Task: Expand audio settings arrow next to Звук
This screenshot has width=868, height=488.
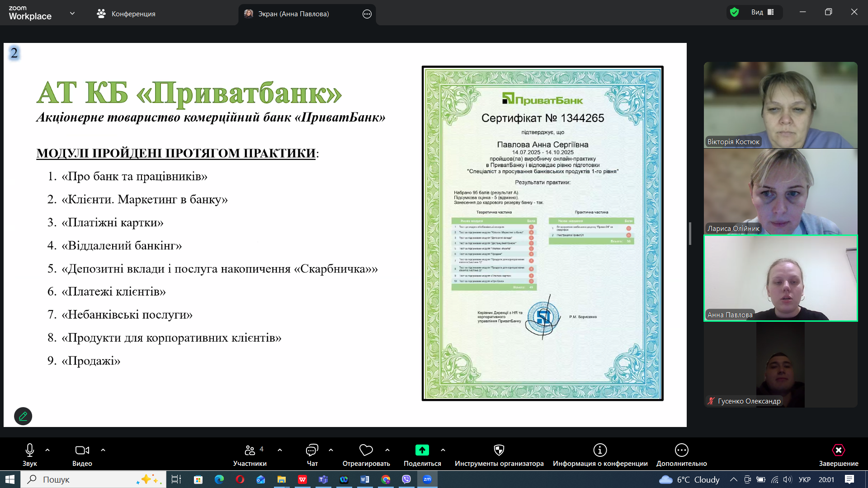Action: [47, 450]
